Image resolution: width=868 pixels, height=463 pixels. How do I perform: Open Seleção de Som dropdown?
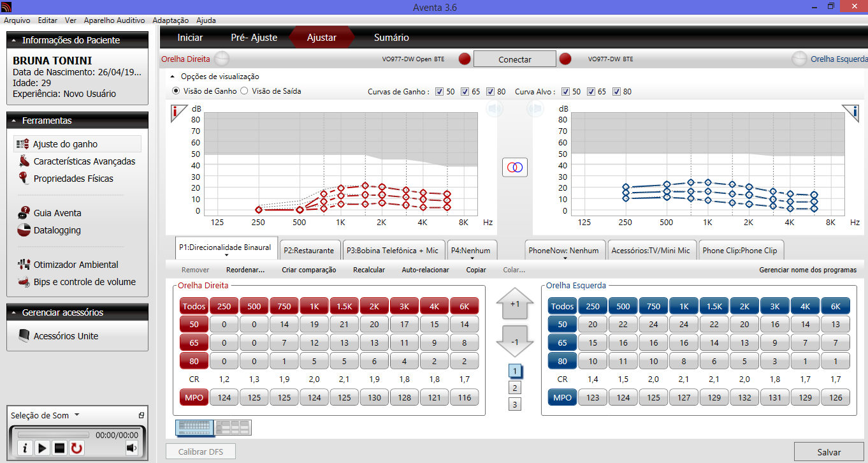pos(77,415)
